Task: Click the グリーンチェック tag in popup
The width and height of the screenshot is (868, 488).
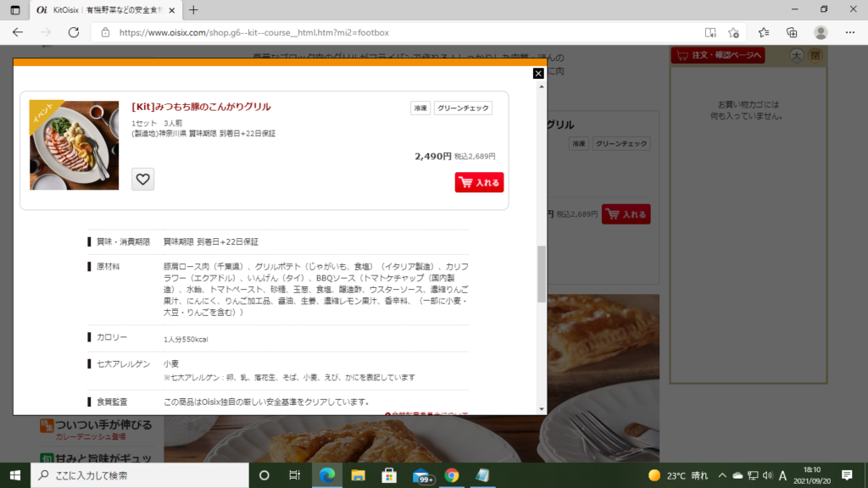Action: coord(463,108)
